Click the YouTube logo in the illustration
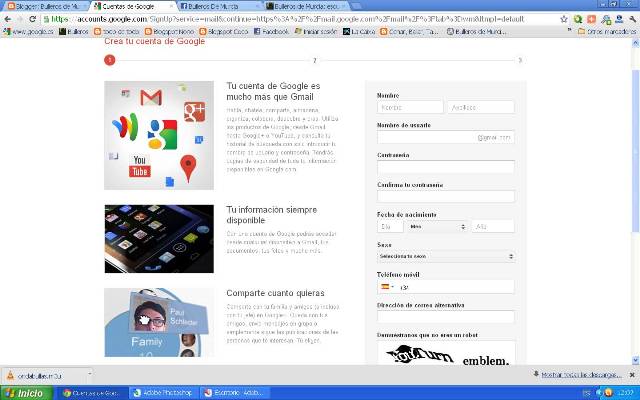Screen dimensions: 640x400 (x=140, y=166)
